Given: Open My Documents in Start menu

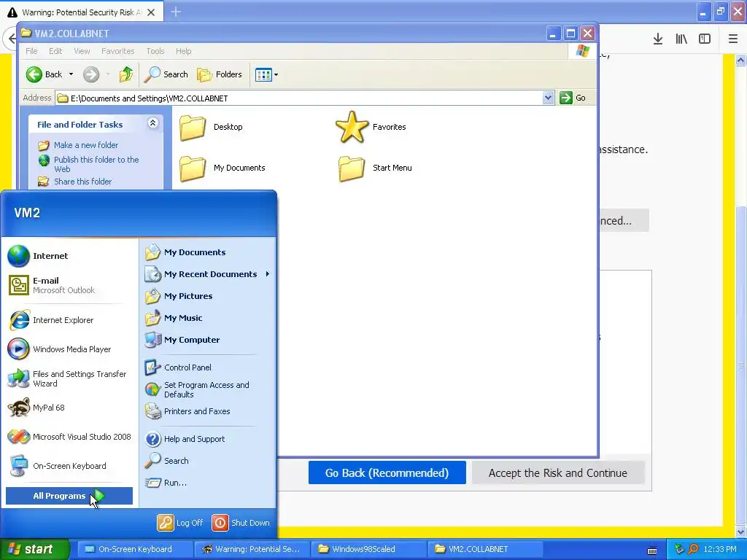Looking at the screenshot, I should click(x=185, y=252).
